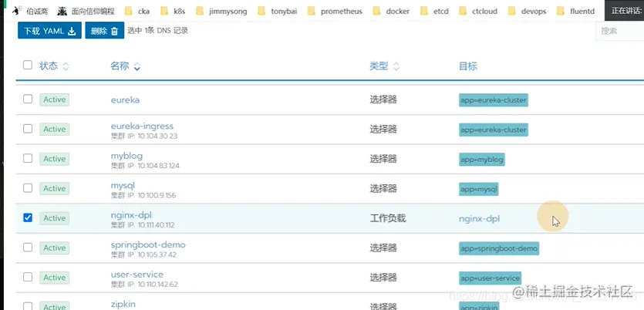Image resolution: width=644 pixels, height=310 pixels.
Task: Check the eureka-ingress row checkbox
Action: [28, 129]
